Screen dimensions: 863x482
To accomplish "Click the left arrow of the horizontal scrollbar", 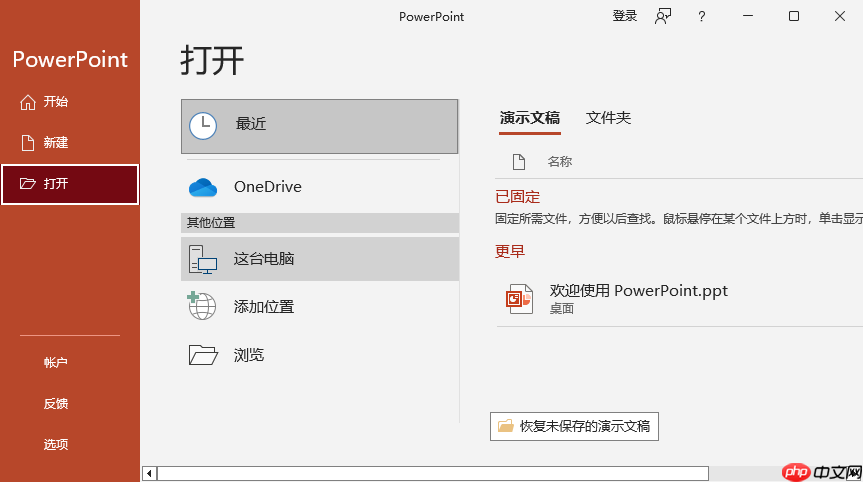I will [x=149, y=473].
